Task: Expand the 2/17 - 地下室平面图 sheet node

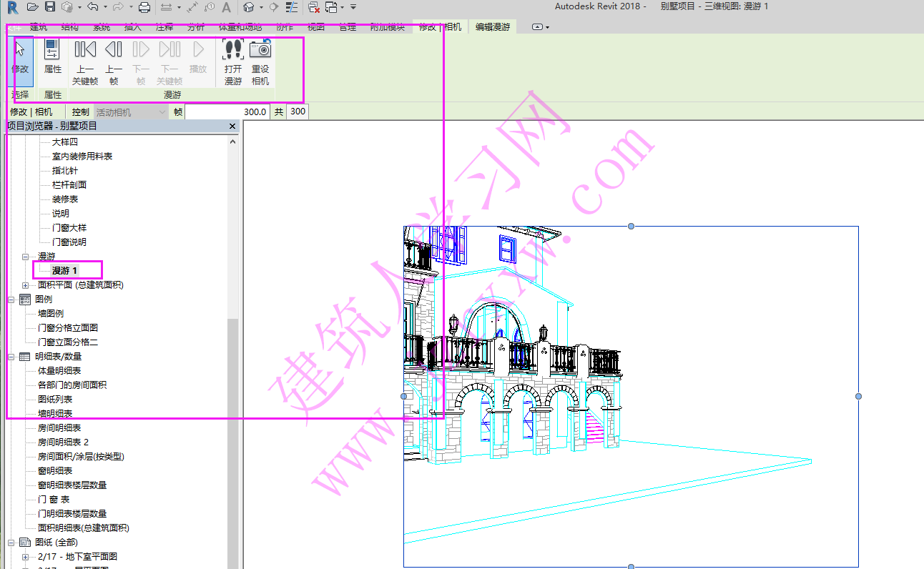Action: pyautogui.click(x=26, y=557)
